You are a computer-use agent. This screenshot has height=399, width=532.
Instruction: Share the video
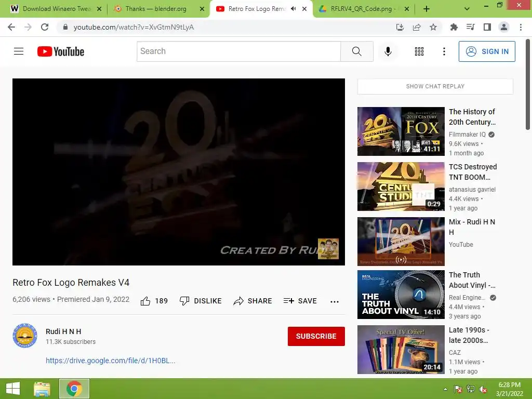pos(252,301)
